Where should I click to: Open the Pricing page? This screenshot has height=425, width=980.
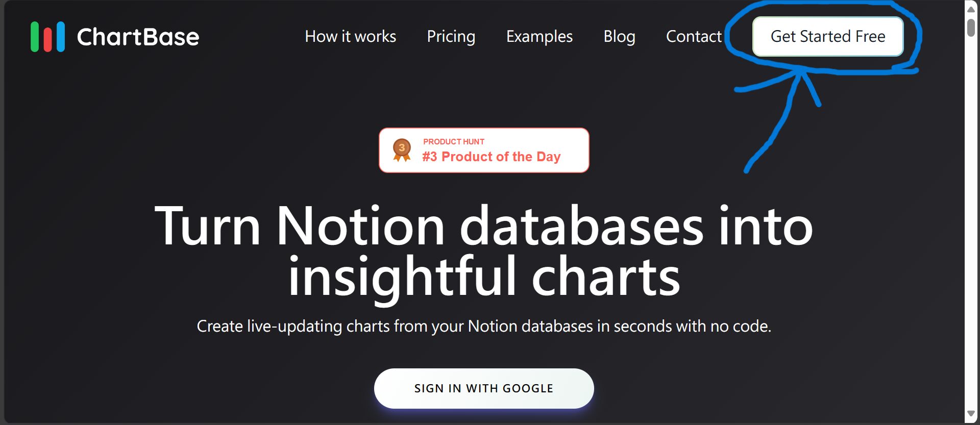451,36
